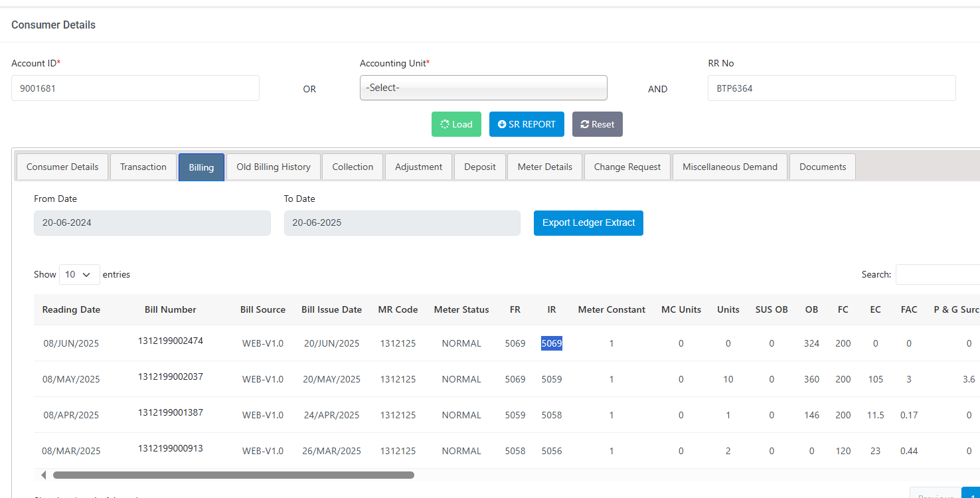Open the Old Billing History tab
Screen dimensions: 980x498
coord(274,167)
